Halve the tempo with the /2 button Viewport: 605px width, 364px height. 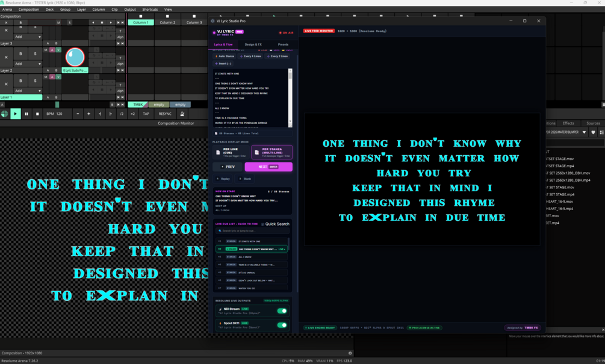[122, 114]
